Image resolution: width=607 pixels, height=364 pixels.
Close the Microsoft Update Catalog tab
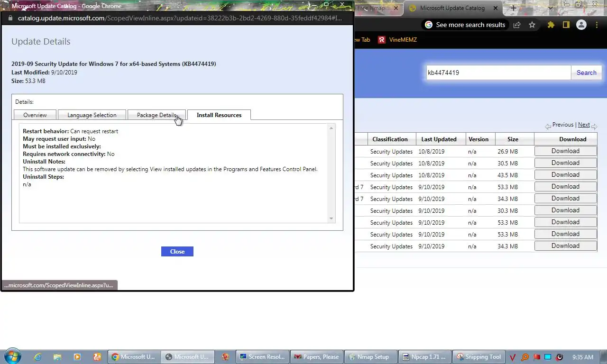[496, 8]
